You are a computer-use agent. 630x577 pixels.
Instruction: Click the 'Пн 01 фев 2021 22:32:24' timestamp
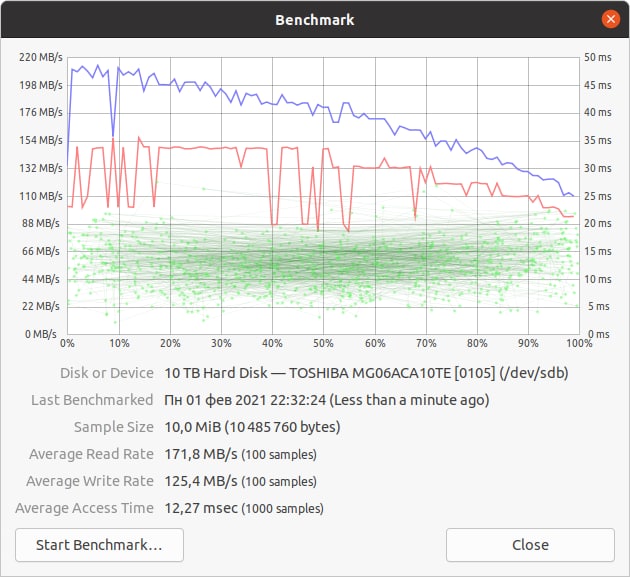point(245,400)
